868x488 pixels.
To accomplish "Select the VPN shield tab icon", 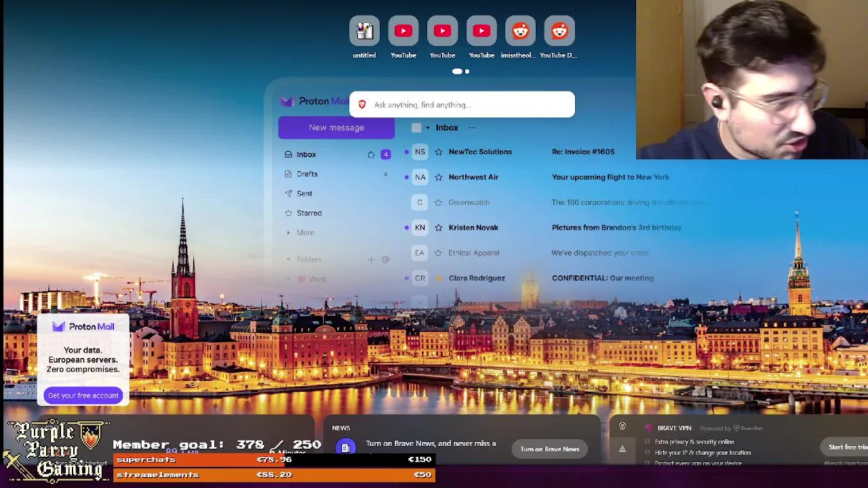I will pyautogui.click(x=623, y=426).
